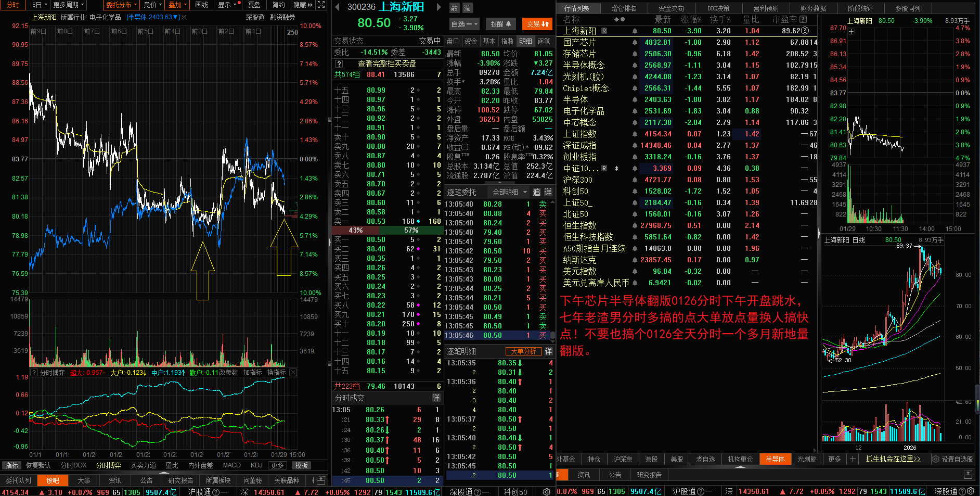Switch to the 明细 tab

(525, 41)
